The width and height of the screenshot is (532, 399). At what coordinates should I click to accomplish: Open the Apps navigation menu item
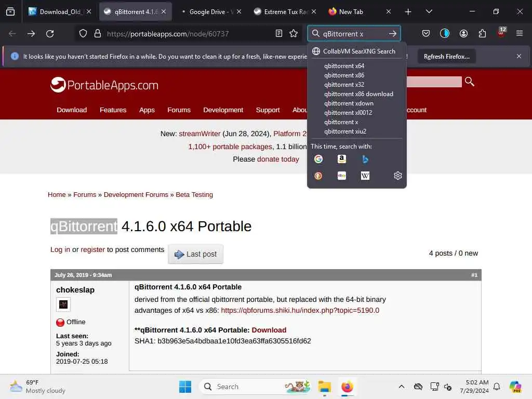tap(147, 110)
